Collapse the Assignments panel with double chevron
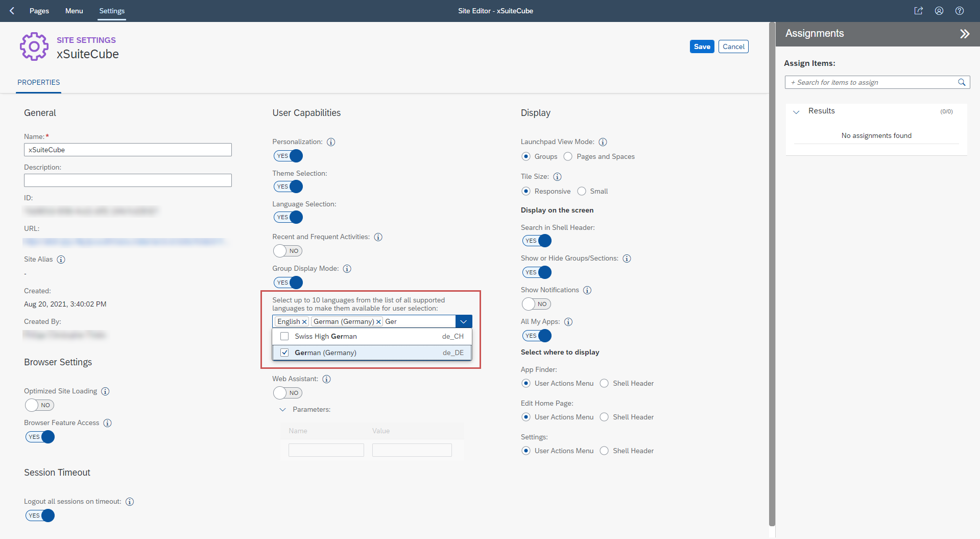The height and width of the screenshot is (539, 980). (x=964, y=34)
